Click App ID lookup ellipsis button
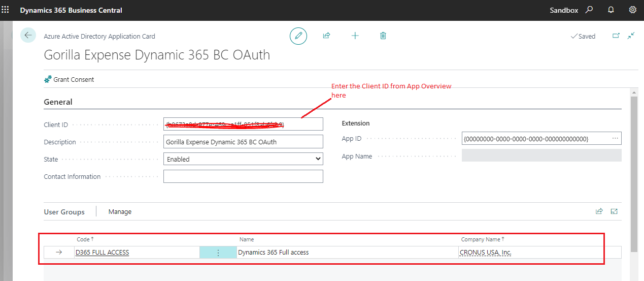 tap(616, 138)
